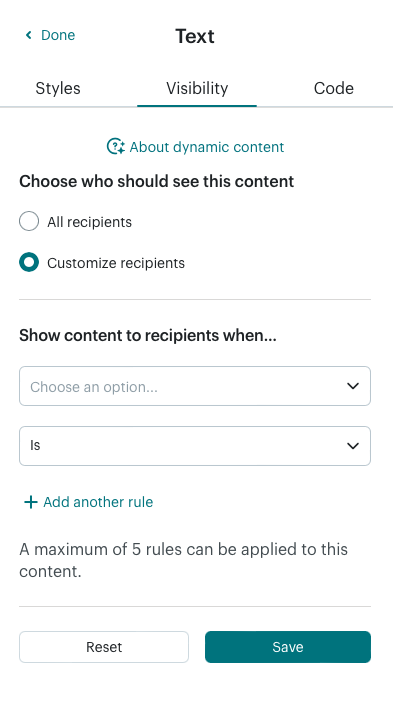
Task: Click the Add another rule link
Action: (98, 502)
